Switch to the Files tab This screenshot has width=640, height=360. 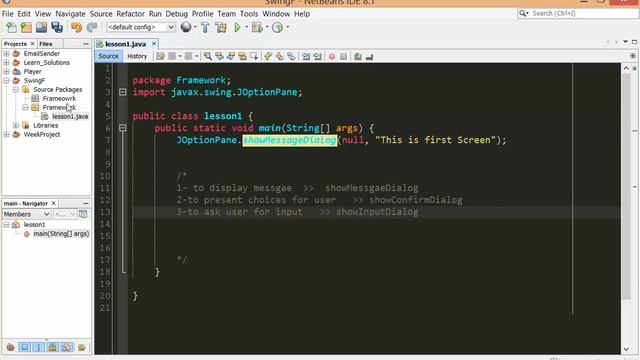[x=46, y=44]
